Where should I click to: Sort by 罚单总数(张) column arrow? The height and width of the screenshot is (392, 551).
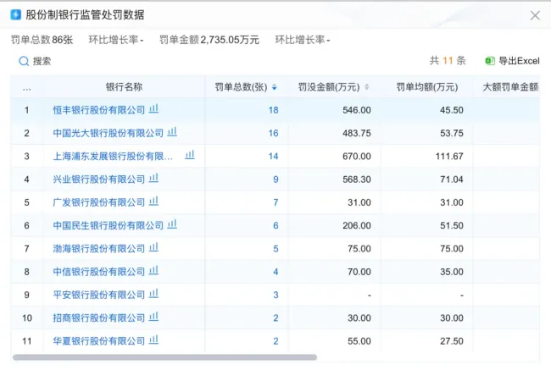(275, 87)
